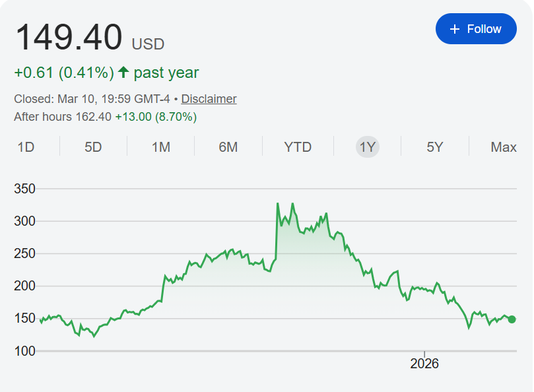The image size is (534, 392).
Task: Switch chart to 6M view
Action: point(228,147)
